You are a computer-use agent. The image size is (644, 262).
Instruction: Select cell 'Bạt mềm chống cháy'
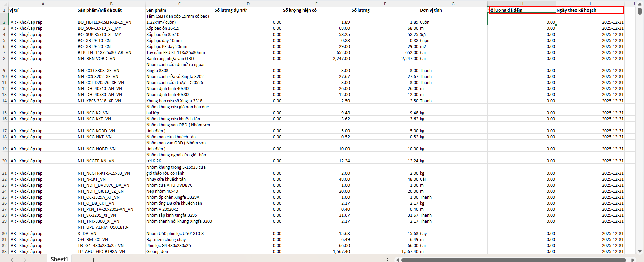click(x=179, y=240)
